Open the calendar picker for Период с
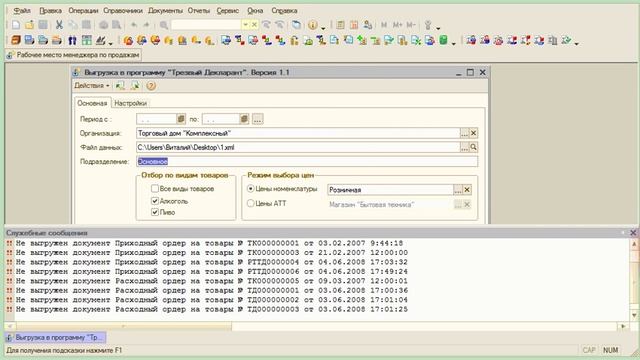The height and width of the screenshot is (360, 640). click(x=181, y=119)
